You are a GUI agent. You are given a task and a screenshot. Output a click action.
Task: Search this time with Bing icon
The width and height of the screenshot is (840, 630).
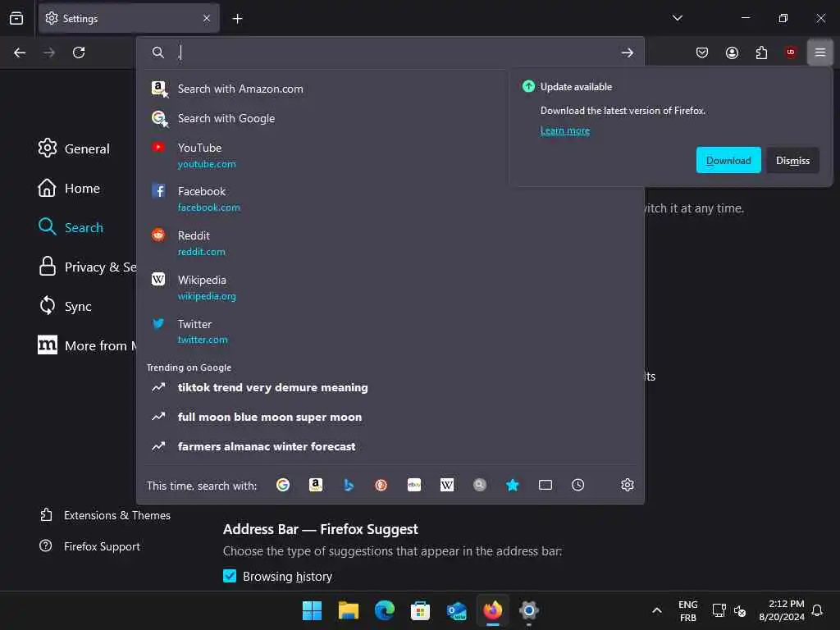tap(349, 485)
